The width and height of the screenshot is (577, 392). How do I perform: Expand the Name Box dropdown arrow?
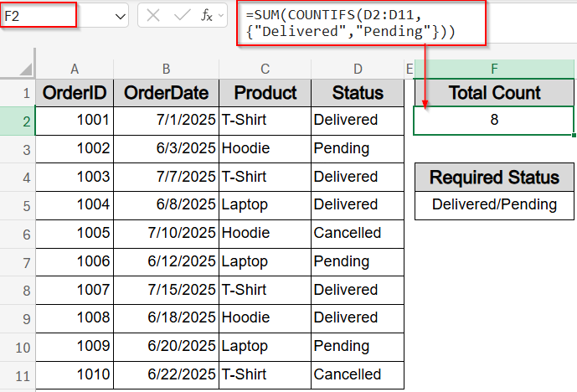[x=120, y=16]
